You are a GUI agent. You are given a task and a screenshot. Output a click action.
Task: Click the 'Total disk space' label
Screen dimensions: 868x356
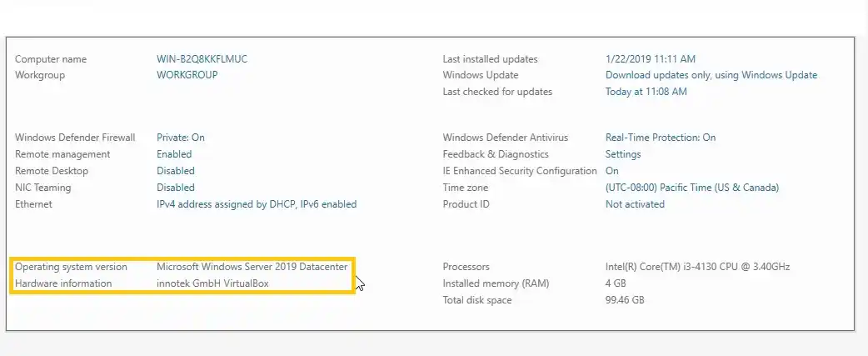pos(476,299)
